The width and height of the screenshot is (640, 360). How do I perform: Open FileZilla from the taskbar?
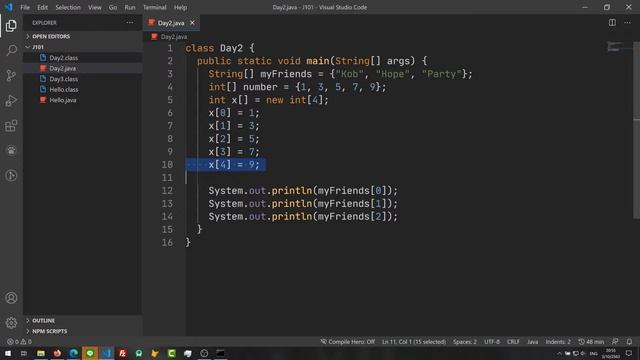point(122,353)
